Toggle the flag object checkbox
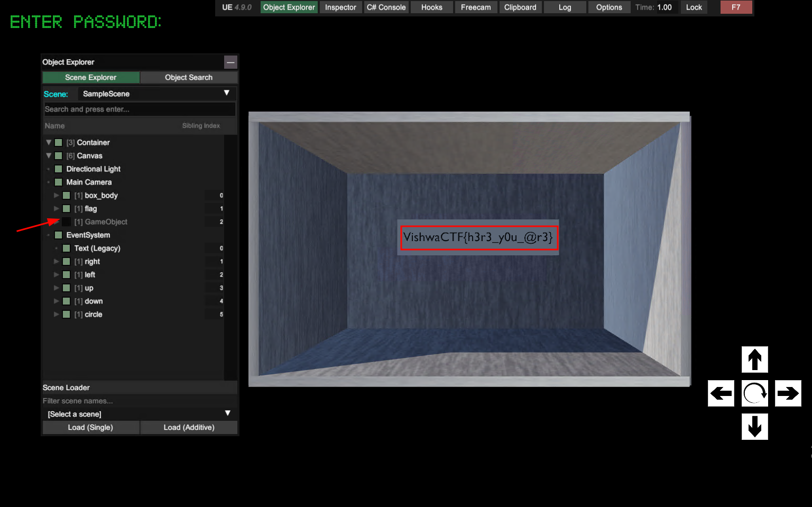The width and height of the screenshot is (812, 507). coord(67,209)
